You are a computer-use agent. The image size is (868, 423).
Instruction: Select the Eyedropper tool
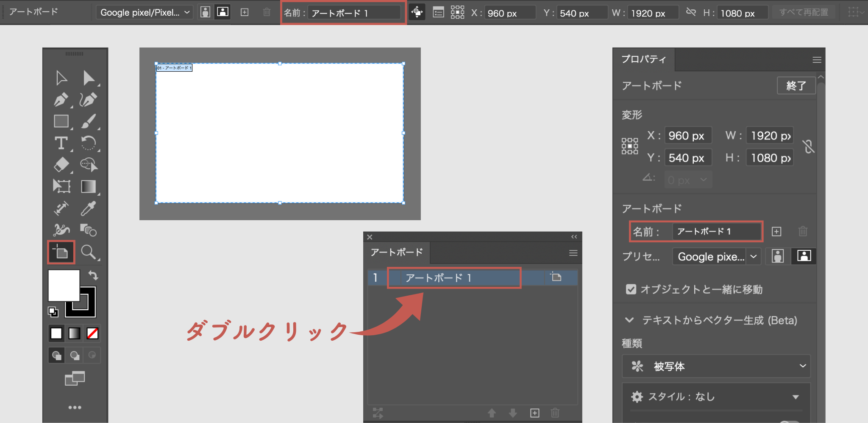point(89,208)
